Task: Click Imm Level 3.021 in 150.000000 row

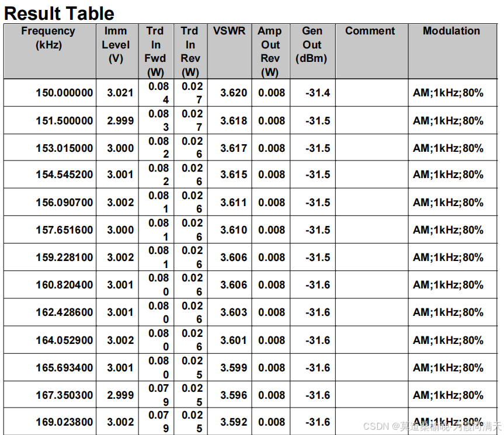Action: (x=120, y=93)
